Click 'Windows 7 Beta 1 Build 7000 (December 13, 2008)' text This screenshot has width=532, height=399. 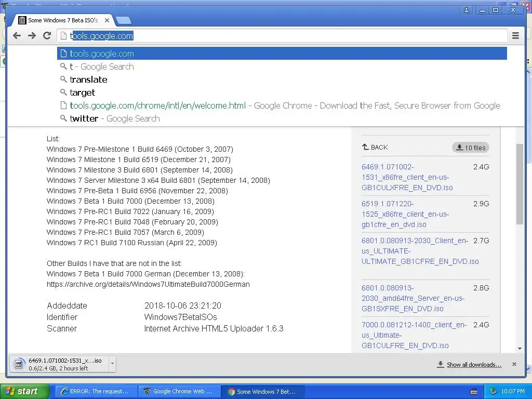130,201
